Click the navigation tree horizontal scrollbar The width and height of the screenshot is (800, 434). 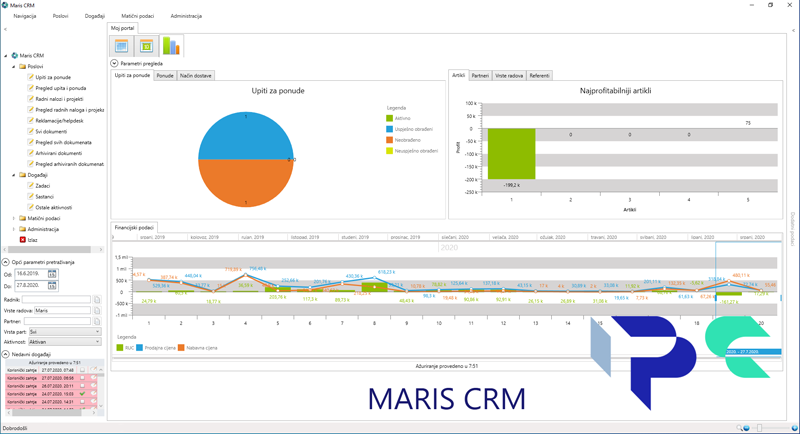pyautogui.click(x=47, y=249)
